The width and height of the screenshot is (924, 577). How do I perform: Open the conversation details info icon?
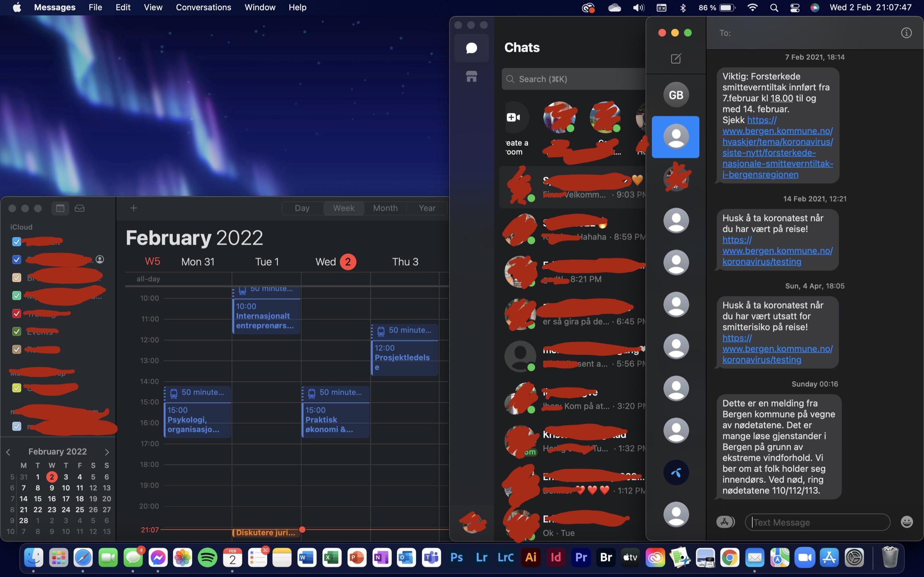coord(906,33)
